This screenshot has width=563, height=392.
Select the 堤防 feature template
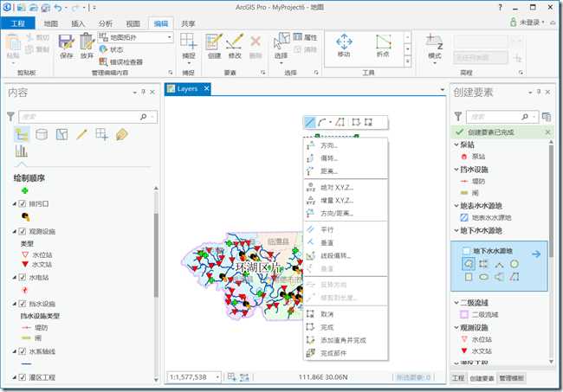point(473,181)
